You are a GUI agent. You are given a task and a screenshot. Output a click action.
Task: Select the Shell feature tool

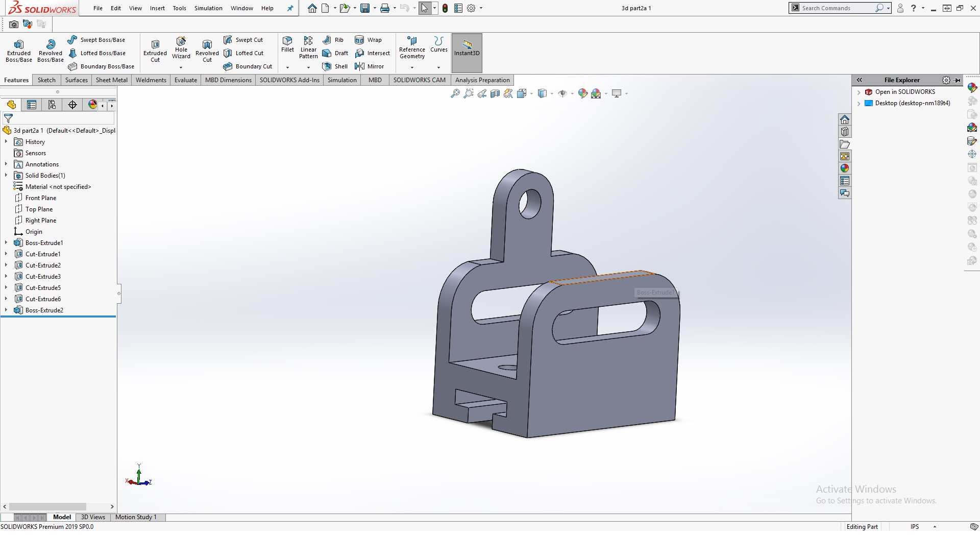(335, 66)
